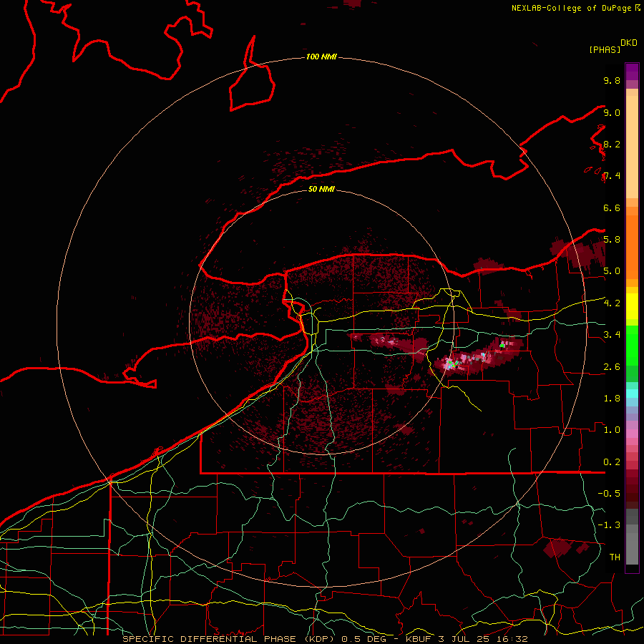
Task: Pick the cyan color bar segment
Action: 632,394
